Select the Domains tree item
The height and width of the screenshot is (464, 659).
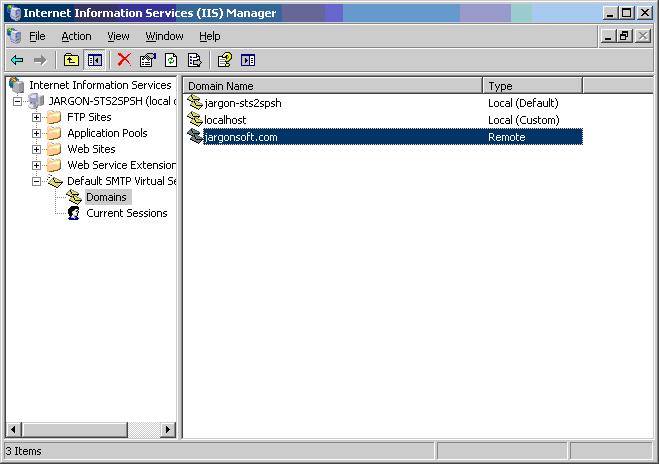click(106, 197)
